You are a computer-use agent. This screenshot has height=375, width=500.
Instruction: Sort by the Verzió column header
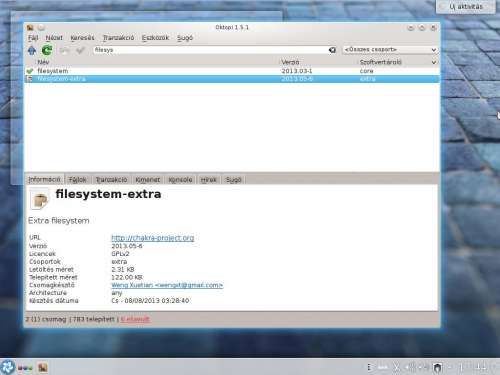click(290, 62)
